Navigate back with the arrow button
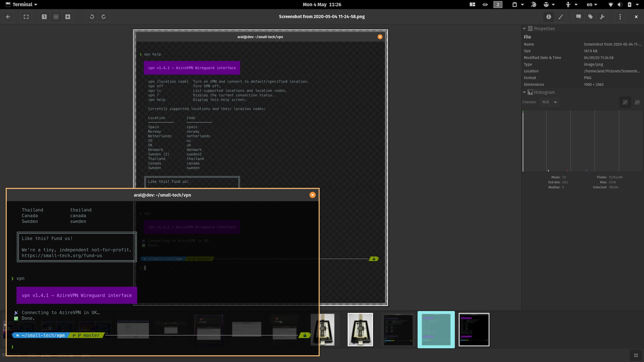The image size is (644, 362). click(8, 16)
